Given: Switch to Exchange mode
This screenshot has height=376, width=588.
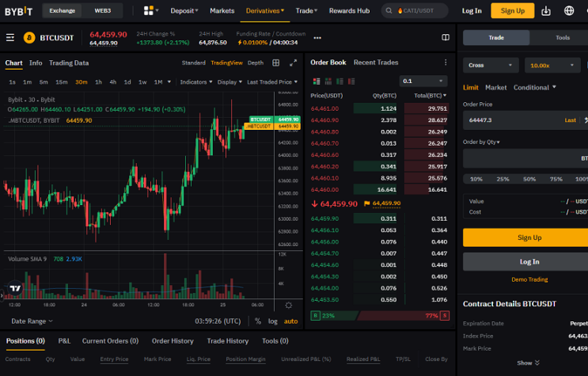Looking at the screenshot, I should [63, 10].
